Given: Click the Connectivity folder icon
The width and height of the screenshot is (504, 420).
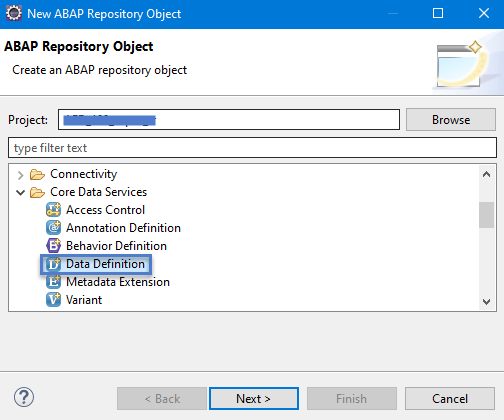Looking at the screenshot, I should (x=37, y=174).
